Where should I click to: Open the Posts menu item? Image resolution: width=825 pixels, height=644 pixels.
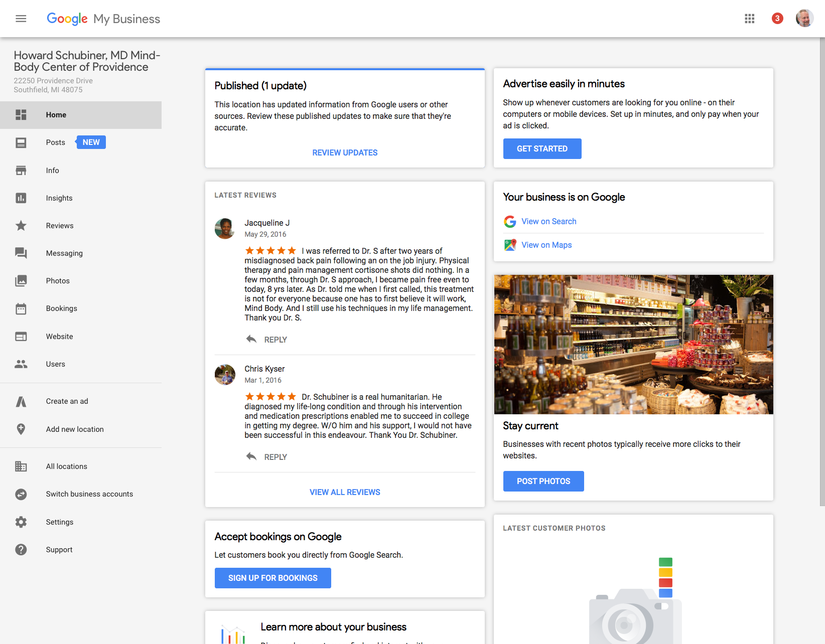81,142
